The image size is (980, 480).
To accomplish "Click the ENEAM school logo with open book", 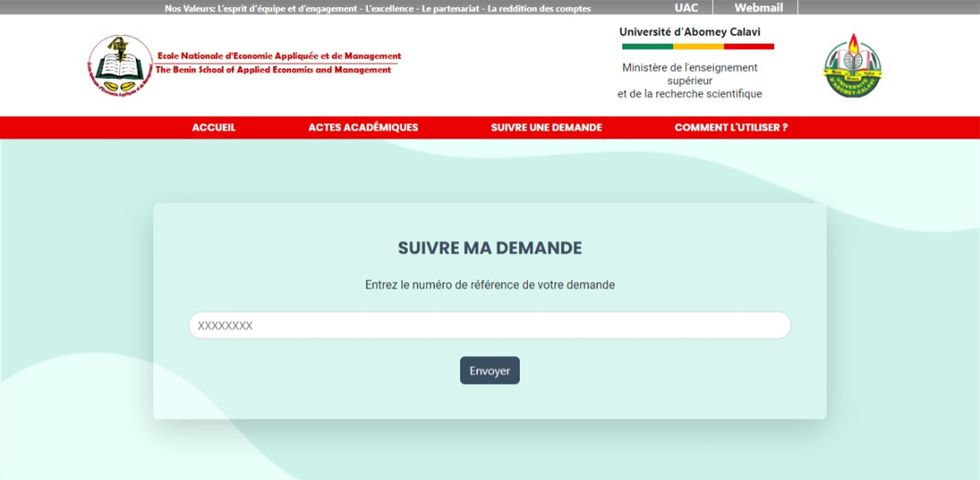I will click(120, 65).
